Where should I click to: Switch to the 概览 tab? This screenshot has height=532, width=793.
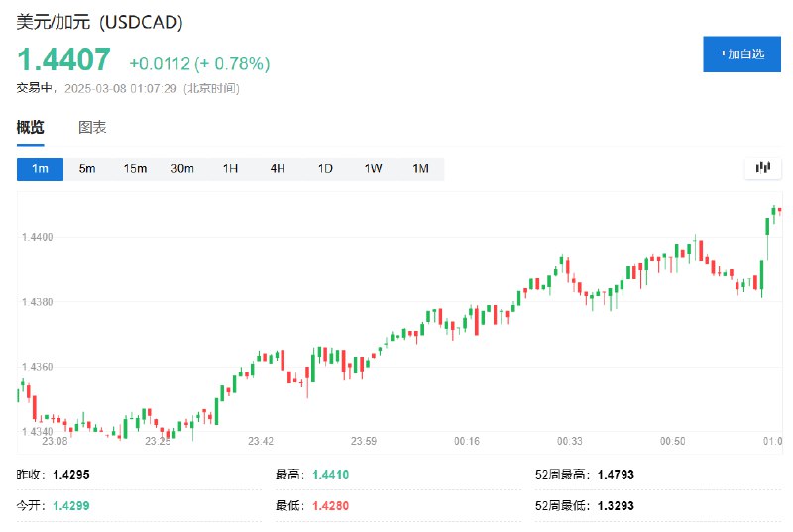pyautogui.click(x=31, y=128)
